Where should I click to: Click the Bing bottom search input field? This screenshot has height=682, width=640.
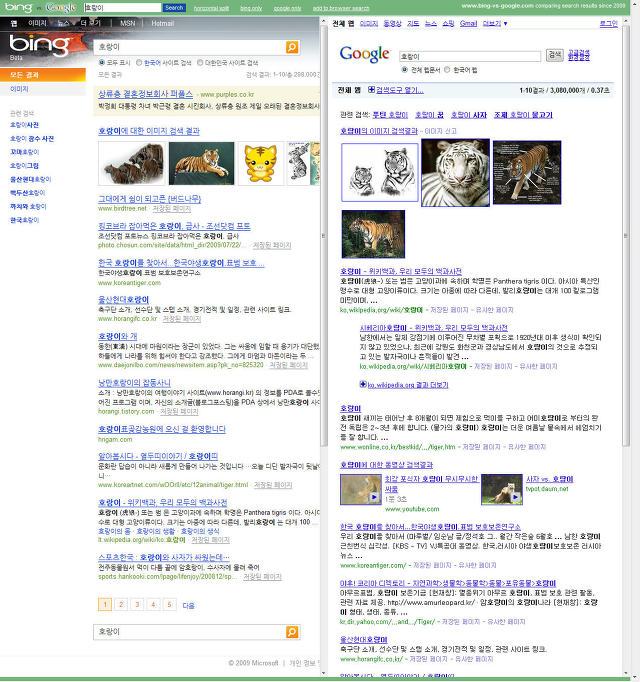click(190, 632)
